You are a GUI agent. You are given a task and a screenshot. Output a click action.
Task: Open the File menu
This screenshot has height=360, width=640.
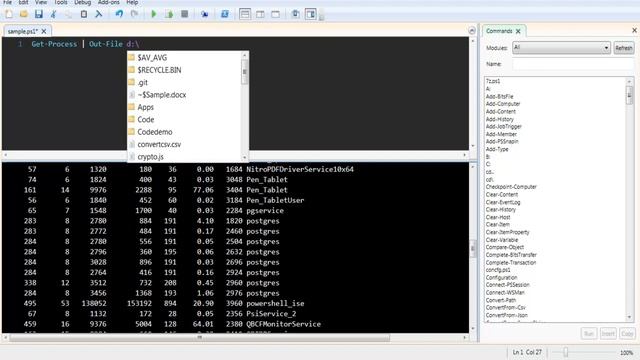[x=7, y=2]
